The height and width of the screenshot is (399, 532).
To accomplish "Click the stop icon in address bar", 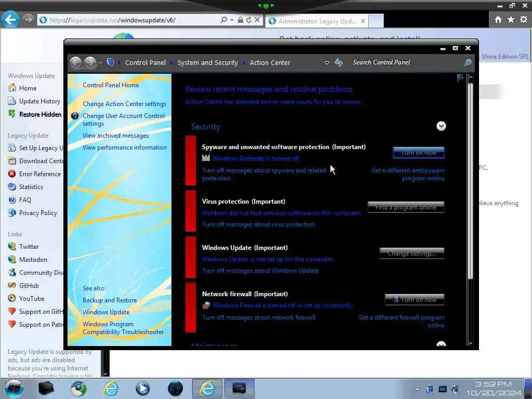I will [257, 20].
